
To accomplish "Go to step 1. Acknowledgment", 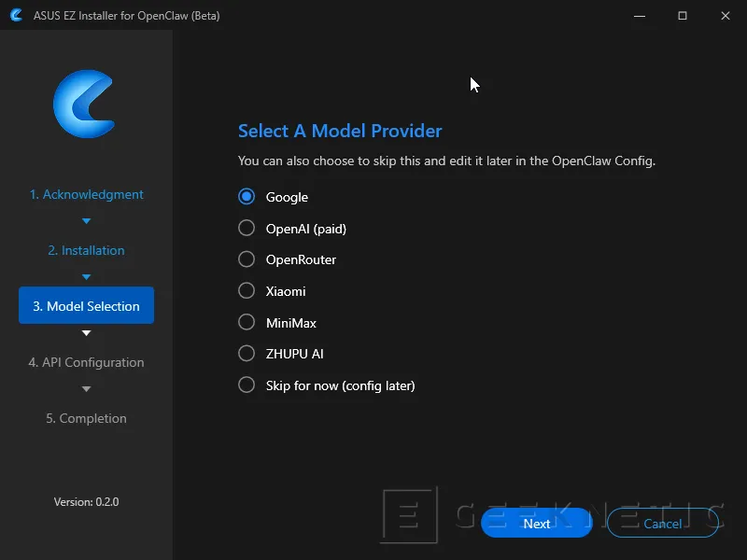I will pyautogui.click(x=86, y=194).
